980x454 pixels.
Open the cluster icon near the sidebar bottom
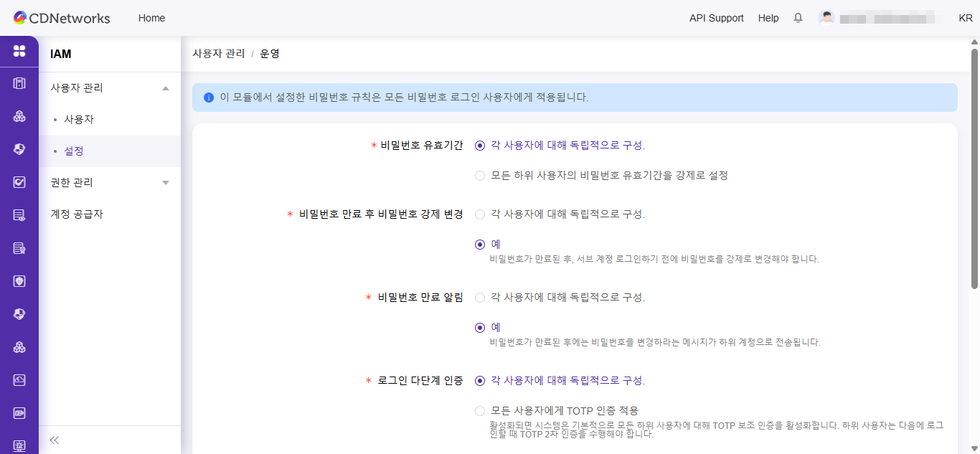point(19,347)
